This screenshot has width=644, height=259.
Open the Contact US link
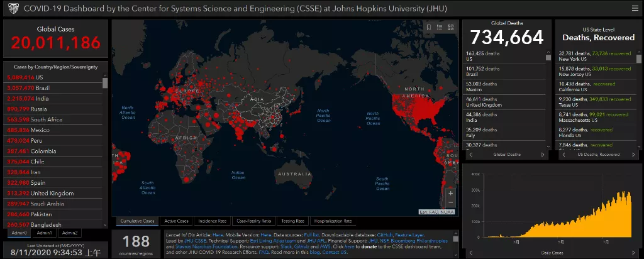point(335,253)
